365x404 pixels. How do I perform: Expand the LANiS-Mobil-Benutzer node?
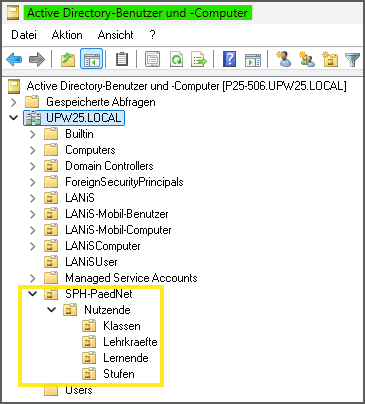pos(33,214)
